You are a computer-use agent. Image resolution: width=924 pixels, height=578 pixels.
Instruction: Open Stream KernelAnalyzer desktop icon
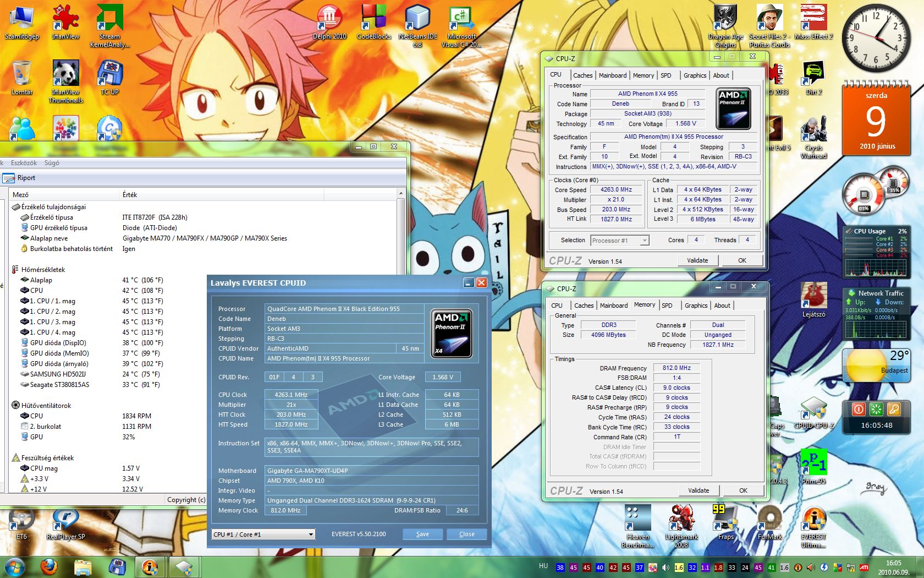pyautogui.click(x=109, y=25)
